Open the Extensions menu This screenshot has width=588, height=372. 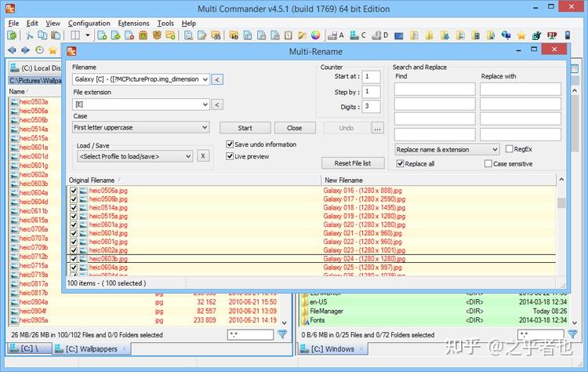pyautogui.click(x=133, y=24)
